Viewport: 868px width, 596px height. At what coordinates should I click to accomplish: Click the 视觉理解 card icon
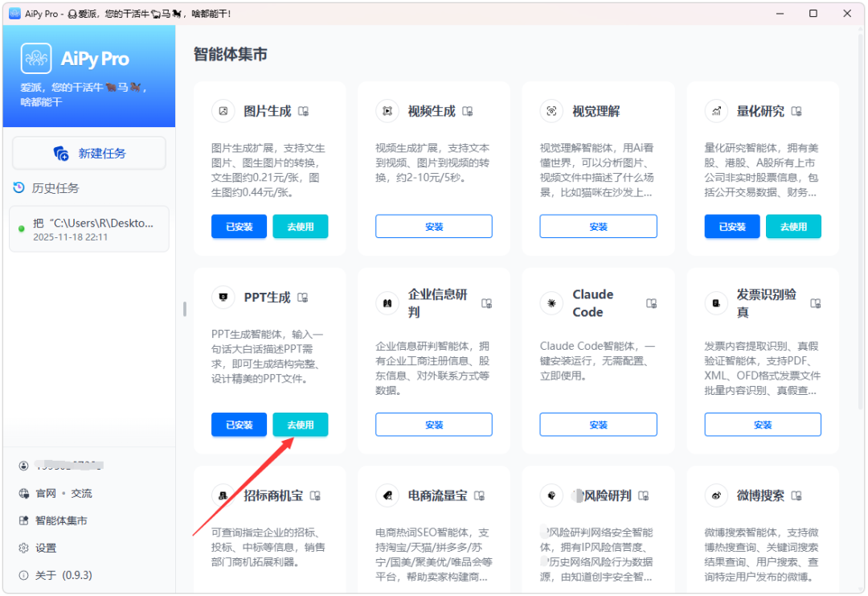point(552,111)
